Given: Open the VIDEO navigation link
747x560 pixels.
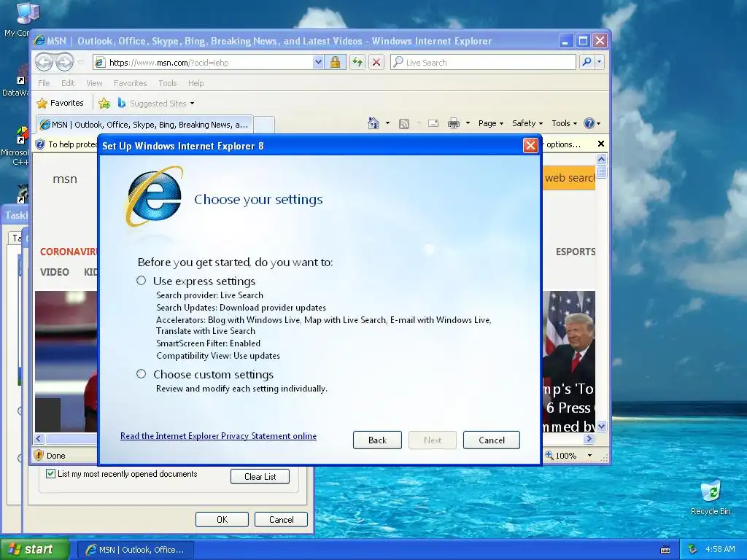Looking at the screenshot, I should [x=55, y=272].
